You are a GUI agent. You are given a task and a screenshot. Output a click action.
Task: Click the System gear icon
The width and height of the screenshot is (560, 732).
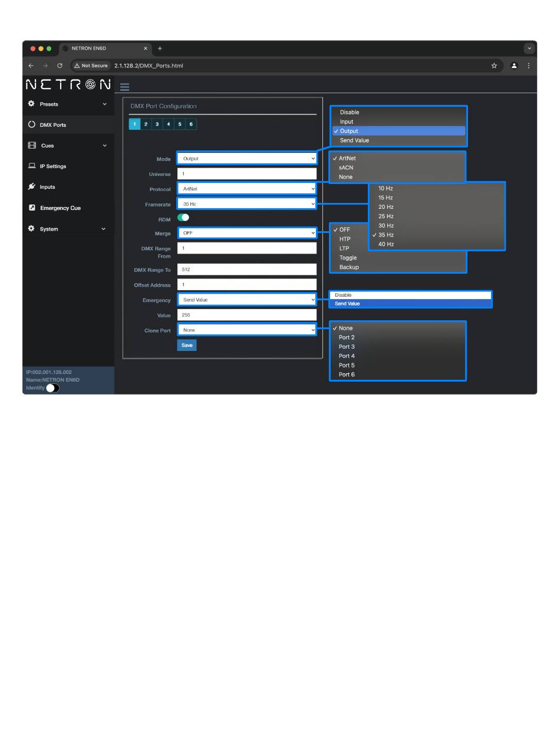coord(31,229)
